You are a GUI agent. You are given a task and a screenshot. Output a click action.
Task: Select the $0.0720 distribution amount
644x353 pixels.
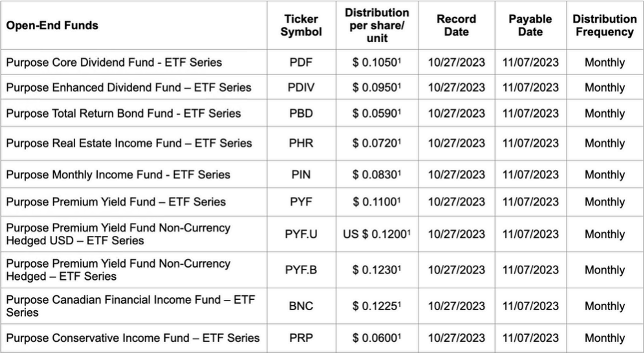[376, 143]
